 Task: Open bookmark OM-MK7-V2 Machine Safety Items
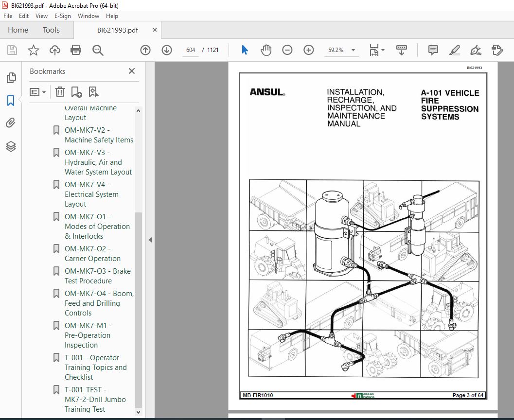point(99,135)
